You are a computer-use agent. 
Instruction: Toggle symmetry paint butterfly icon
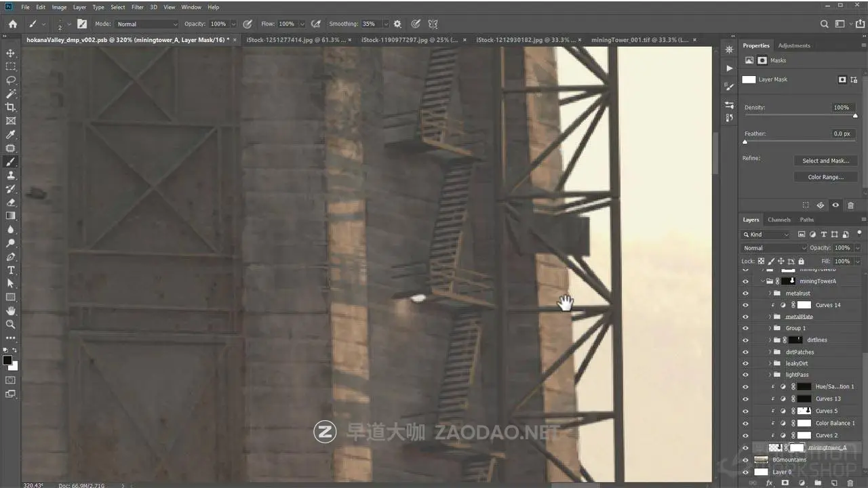(433, 24)
